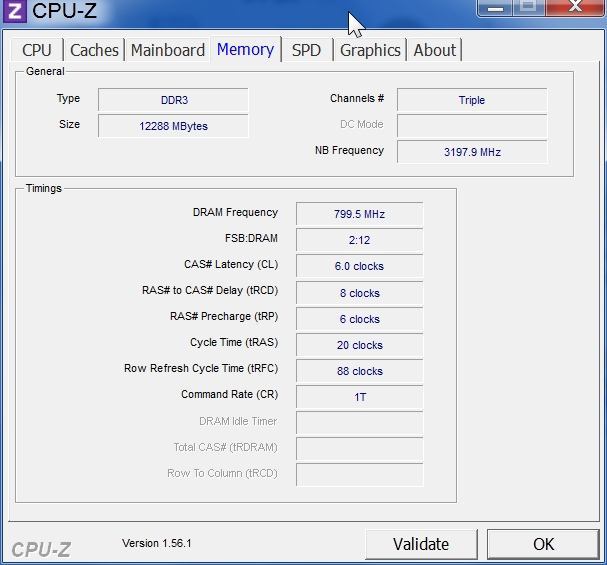Click the 'RAS# to CAS# Delay (tRCD)' label
607x565 pixels.
click(210, 290)
